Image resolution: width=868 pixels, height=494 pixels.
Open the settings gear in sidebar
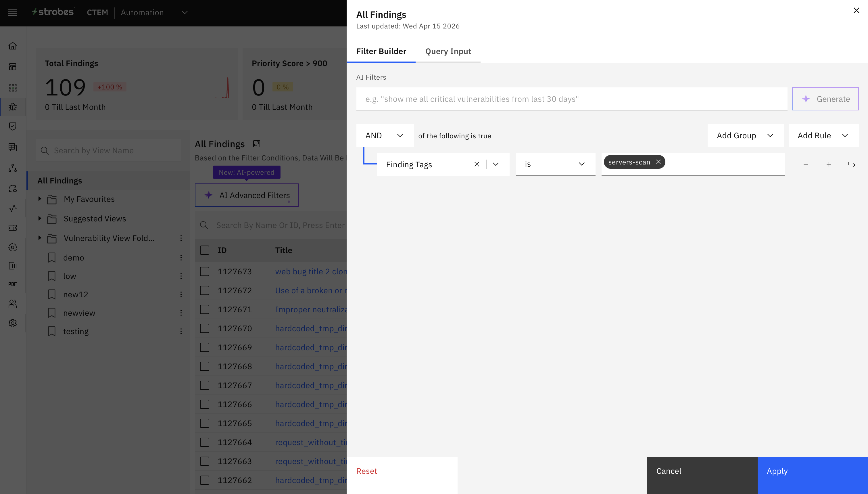pyautogui.click(x=13, y=323)
